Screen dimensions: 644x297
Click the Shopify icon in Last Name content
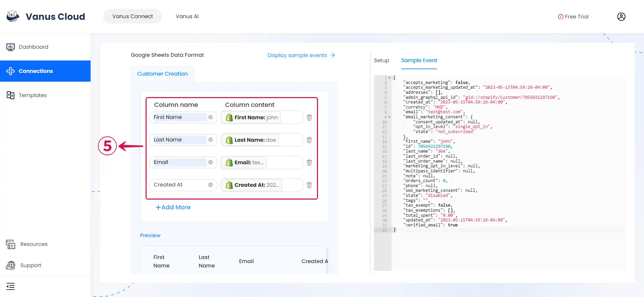(229, 140)
